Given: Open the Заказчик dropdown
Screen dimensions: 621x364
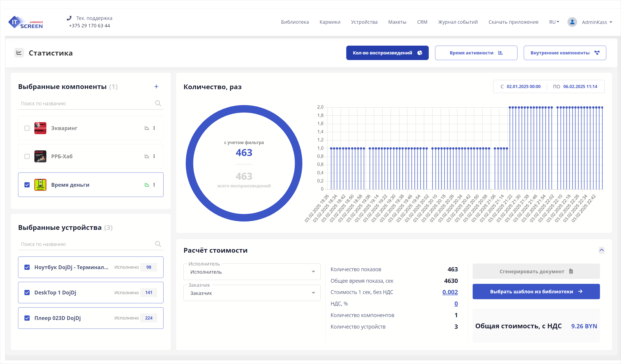Looking at the screenshot, I should [252, 293].
